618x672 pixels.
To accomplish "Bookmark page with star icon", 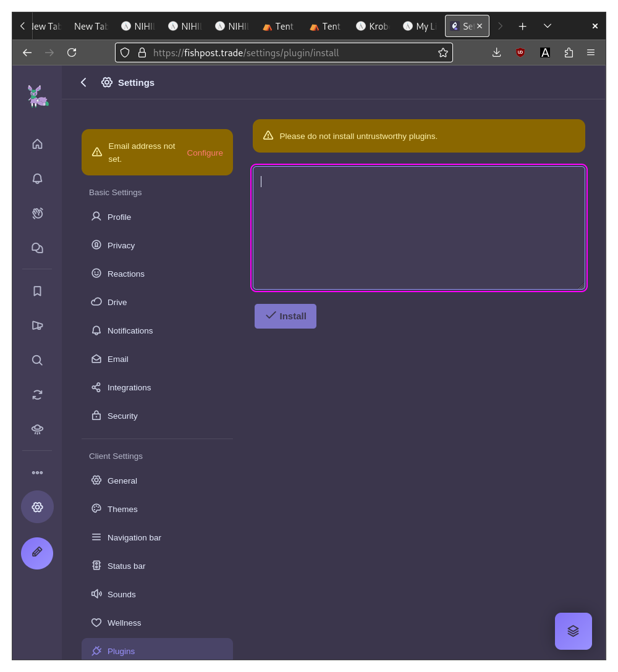I will pos(443,52).
